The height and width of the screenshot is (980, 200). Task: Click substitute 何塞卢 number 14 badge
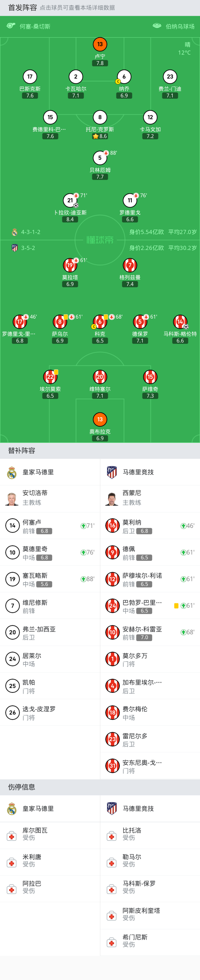[x=12, y=526]
